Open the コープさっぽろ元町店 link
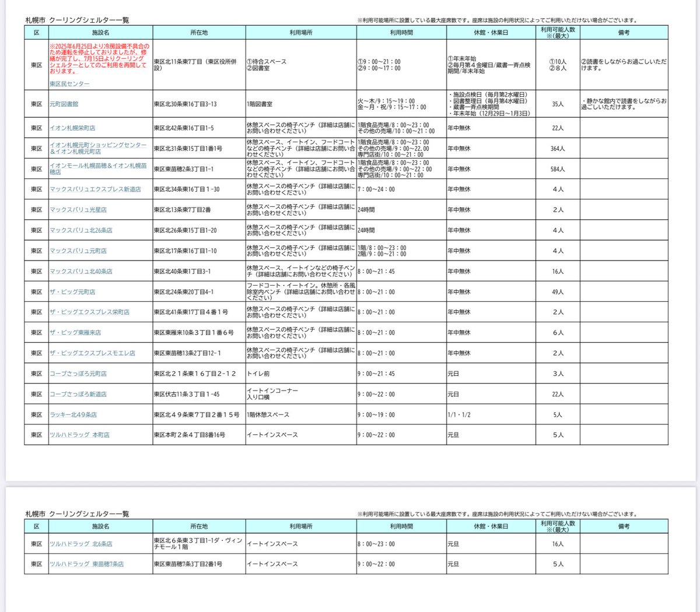This screenshot has width=700, height=612. coord(78,374)
